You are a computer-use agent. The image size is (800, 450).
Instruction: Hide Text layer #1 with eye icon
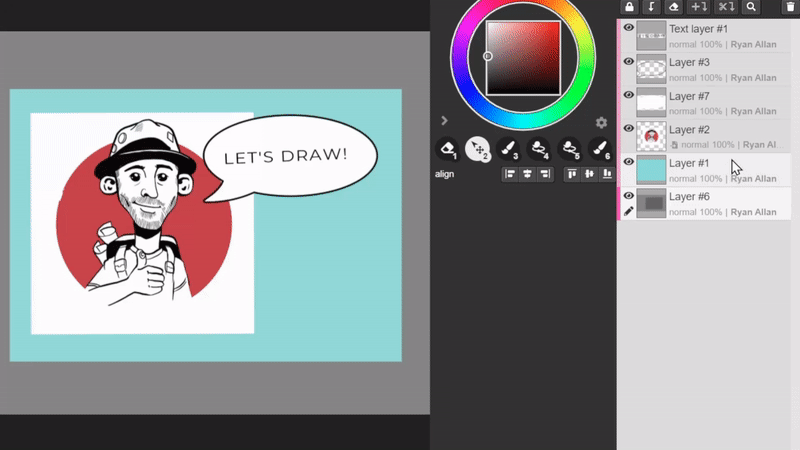[x=629, y=28]
